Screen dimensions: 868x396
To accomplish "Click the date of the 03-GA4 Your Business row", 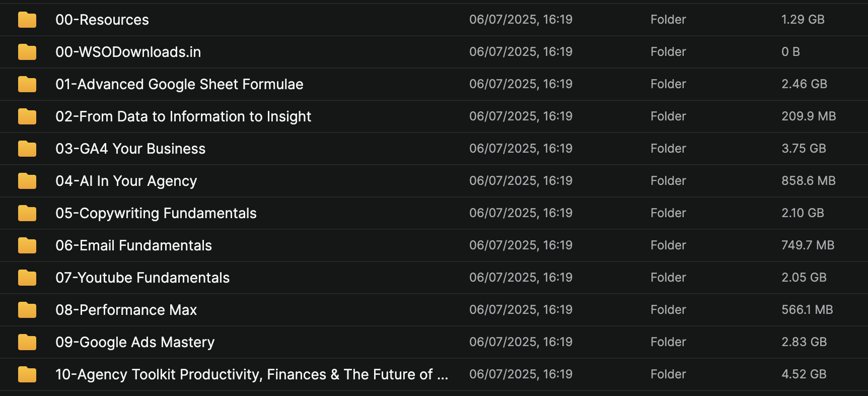I will 521,149.
